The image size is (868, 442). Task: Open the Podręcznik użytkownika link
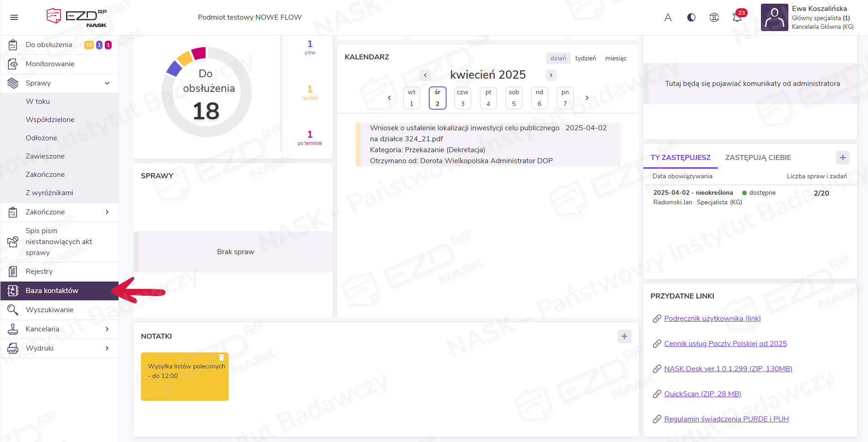point(712,319)
